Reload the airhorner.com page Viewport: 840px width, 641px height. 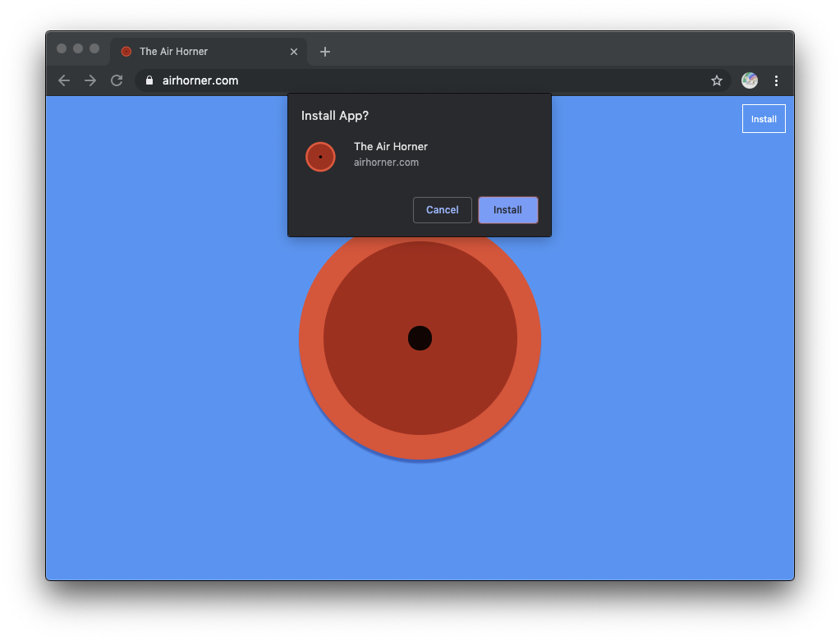[x=117, y=80]
